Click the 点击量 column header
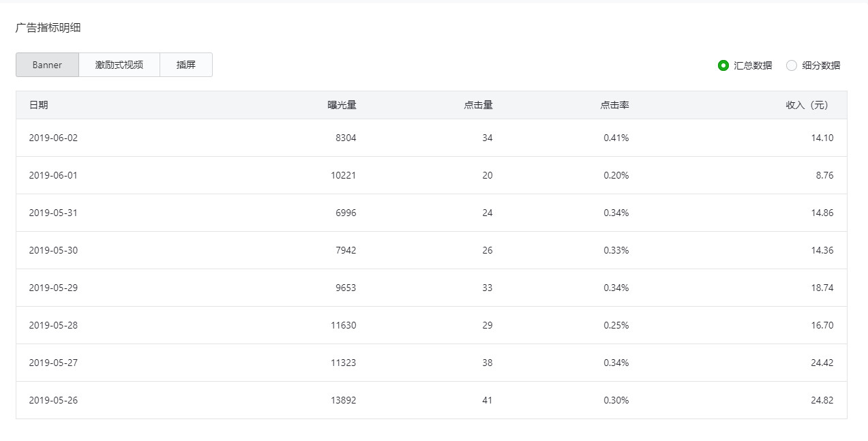The image size is (868, 441). point(478,105)
